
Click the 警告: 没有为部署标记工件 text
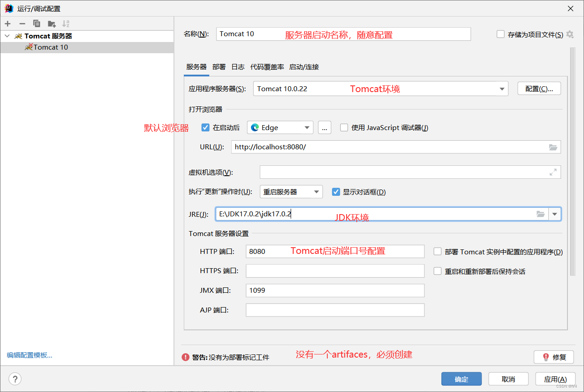231,358
